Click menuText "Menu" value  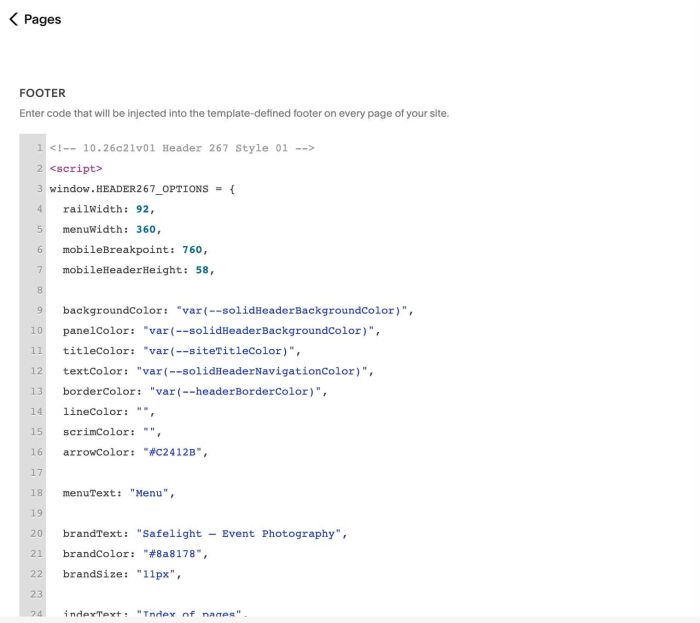coord(149,493)
